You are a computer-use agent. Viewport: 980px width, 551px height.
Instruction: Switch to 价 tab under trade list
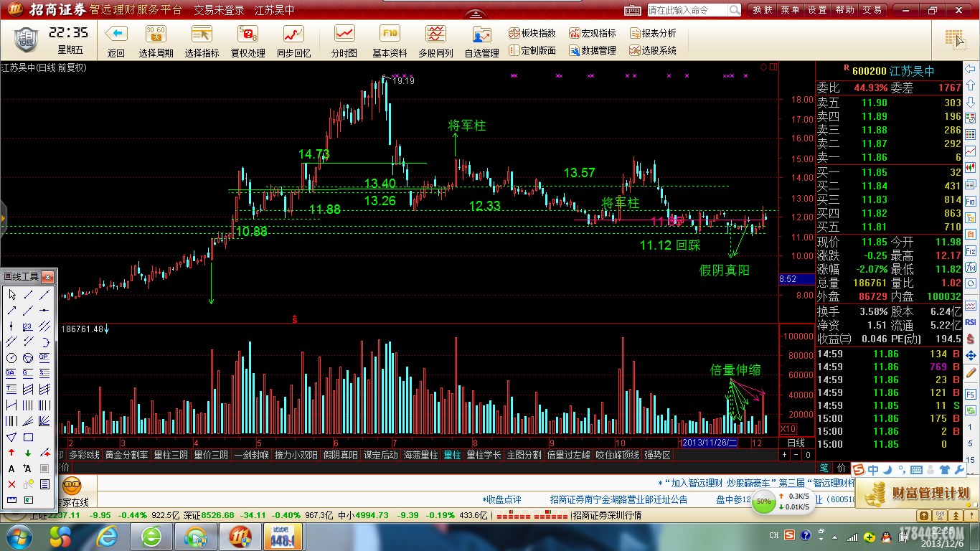(x=841, y=468)
